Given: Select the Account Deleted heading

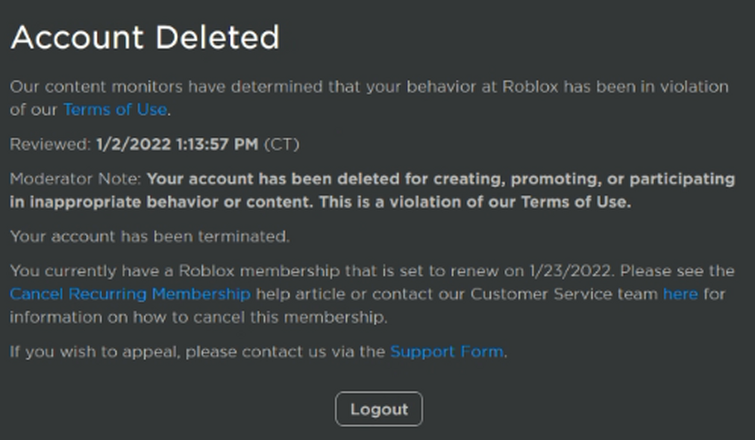Looking at the screenshot, I should pyautogui.click(x=145, y=37).
